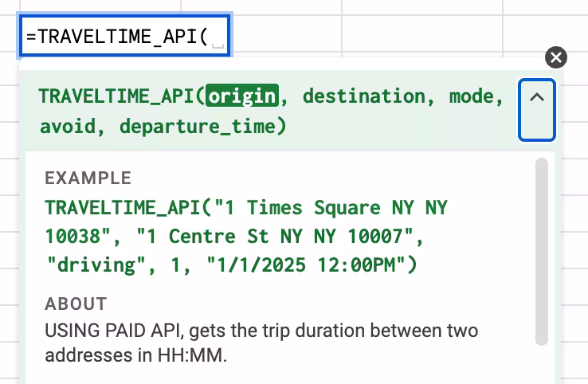Click the =TRAVELTIME_API( formula cell input
588x384 pixels.
click(x=125, y=36)
